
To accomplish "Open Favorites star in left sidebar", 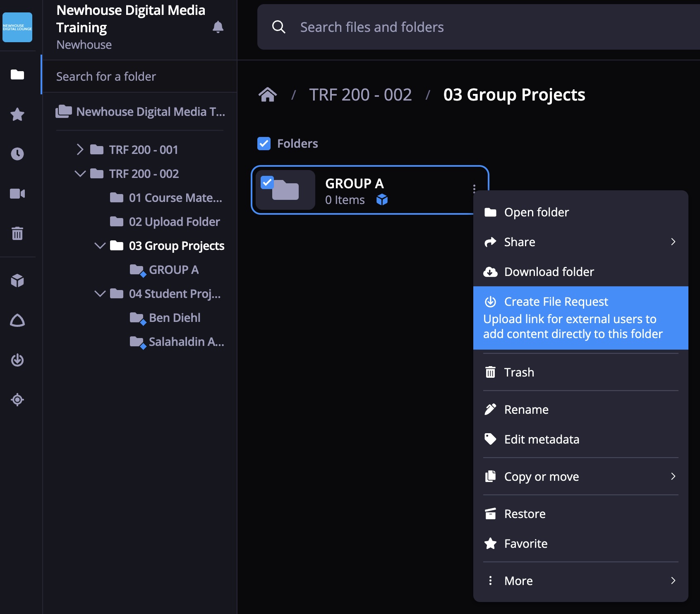I will pos(17,114).
